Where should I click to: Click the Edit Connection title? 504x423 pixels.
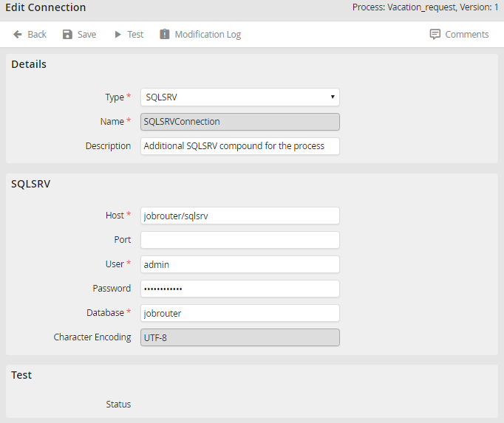click(46, 7)
